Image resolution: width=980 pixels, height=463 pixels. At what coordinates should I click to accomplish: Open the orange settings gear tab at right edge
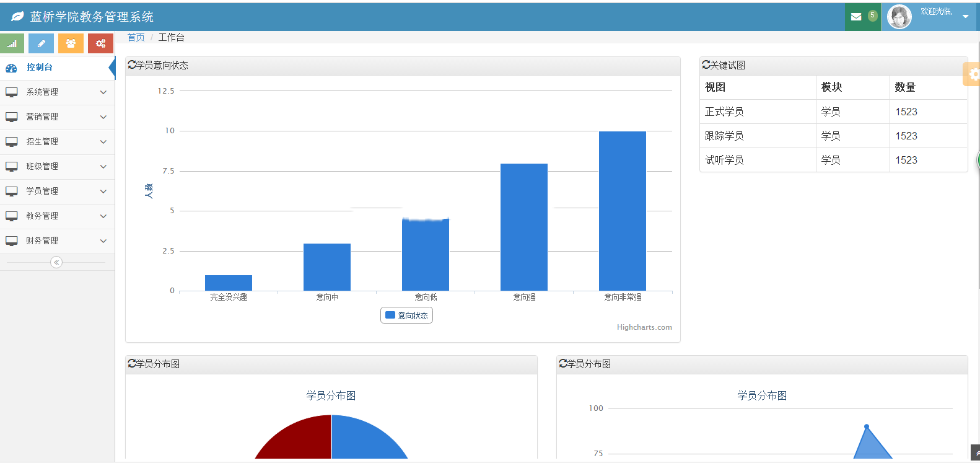tap(972, 74)
